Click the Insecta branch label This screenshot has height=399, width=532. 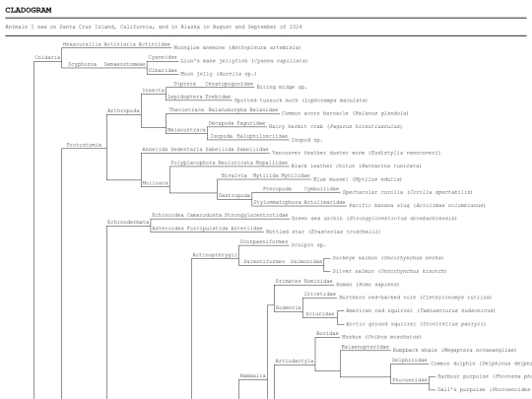[x=154, y=91]
